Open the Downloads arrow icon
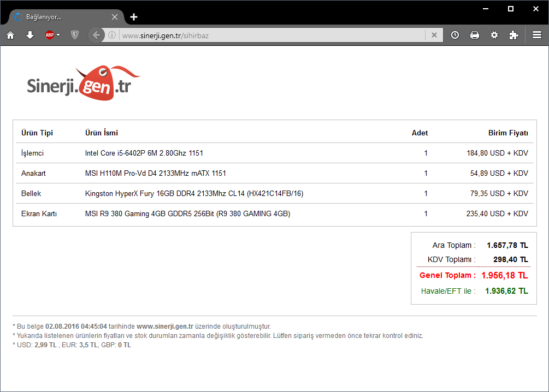This screenshot has height=392, width=549. tap(30, 35)
